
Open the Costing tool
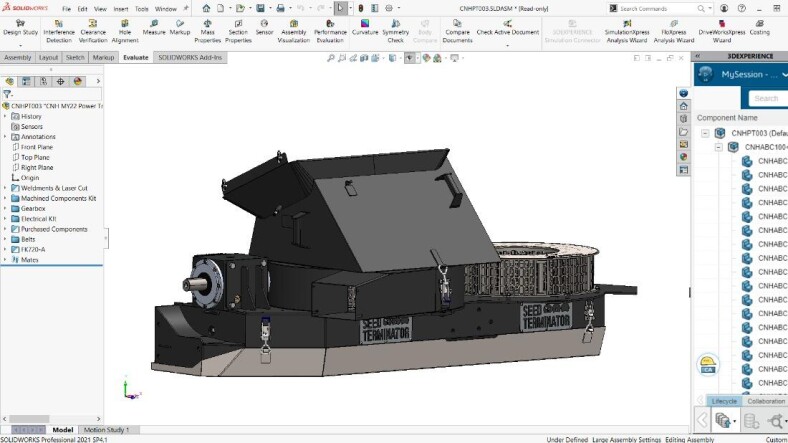click(x=759, y=26)
